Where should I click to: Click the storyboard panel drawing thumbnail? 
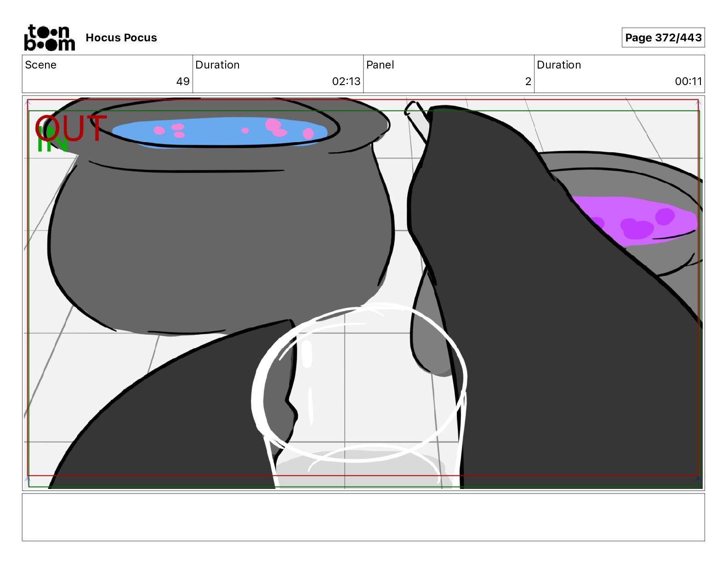coord(363,293)
